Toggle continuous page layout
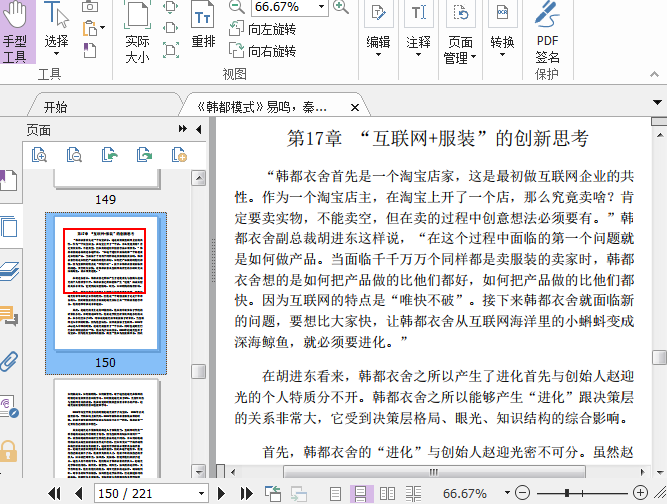This screenshot has width=667, height=504. click(361, 493)
